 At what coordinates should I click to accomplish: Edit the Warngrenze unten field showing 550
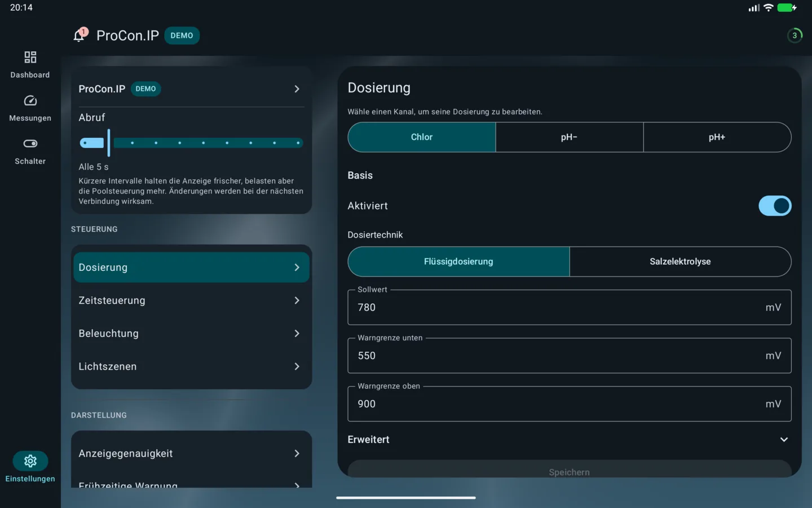pos(570,356)
